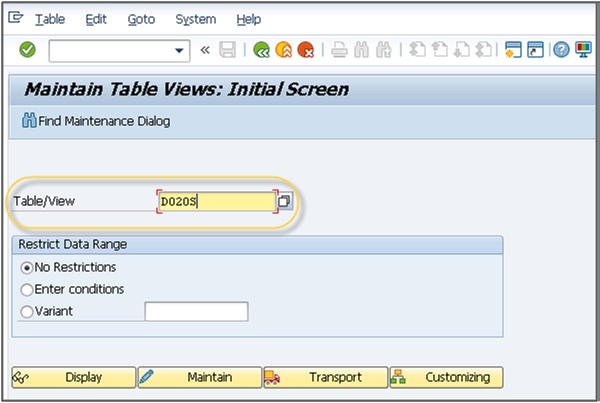Select the Variant radio button
Viewport: 600px width, 403px height.
(x=27, y=311)
